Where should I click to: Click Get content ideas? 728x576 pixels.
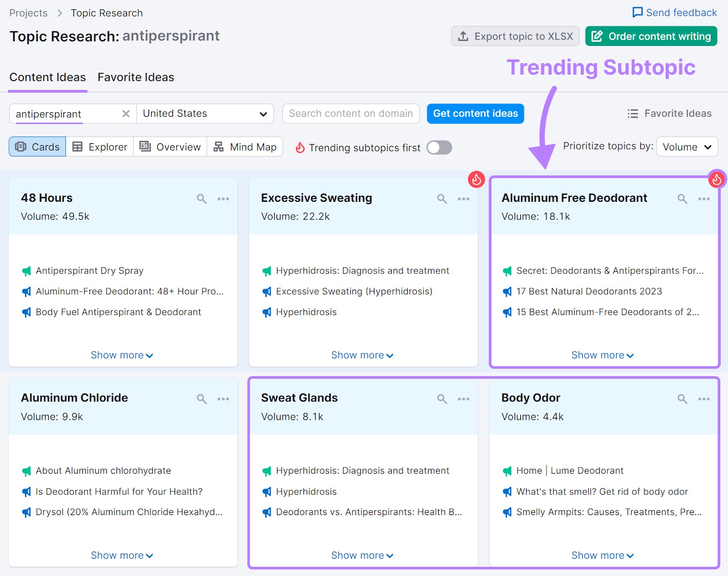475,114
